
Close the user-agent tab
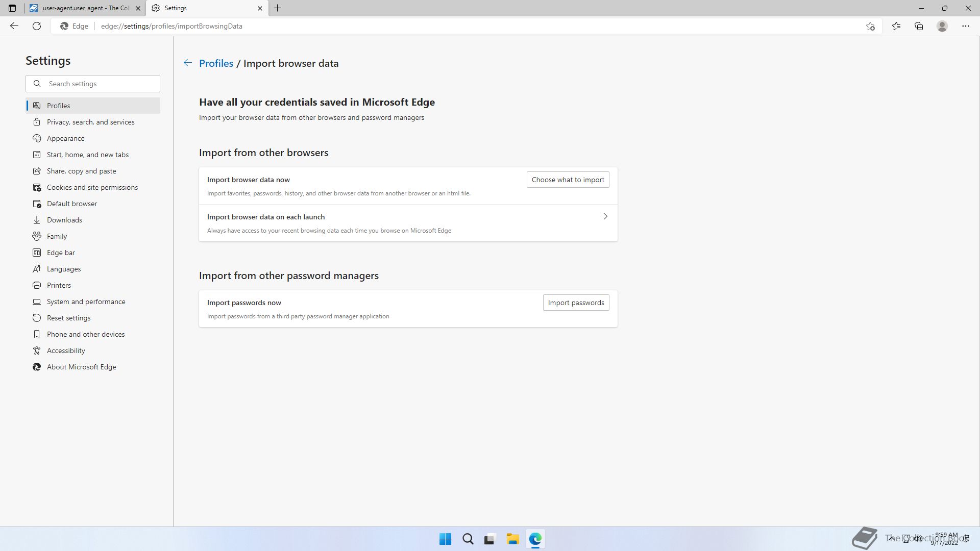[138, 8]
